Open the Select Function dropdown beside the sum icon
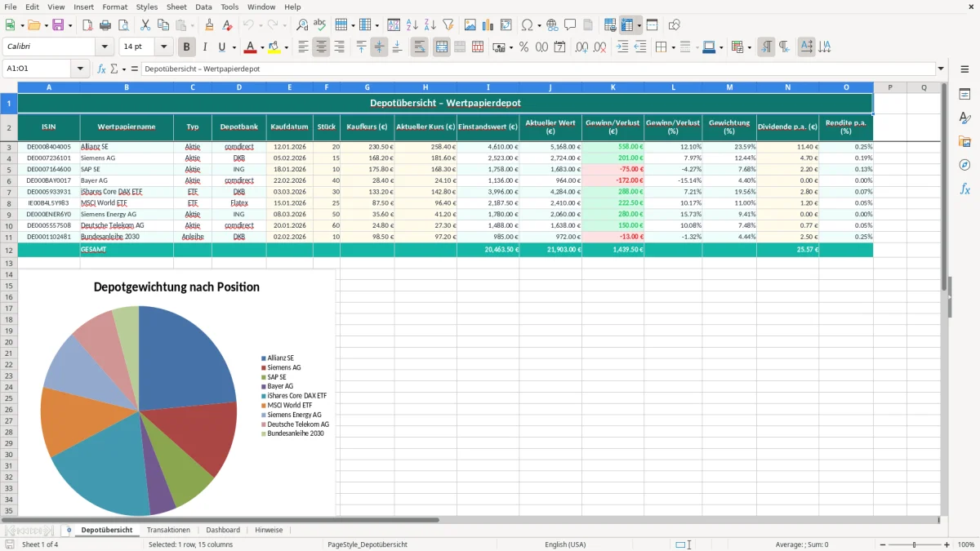Viewport: 980px width, 551px height. (122, 69)
